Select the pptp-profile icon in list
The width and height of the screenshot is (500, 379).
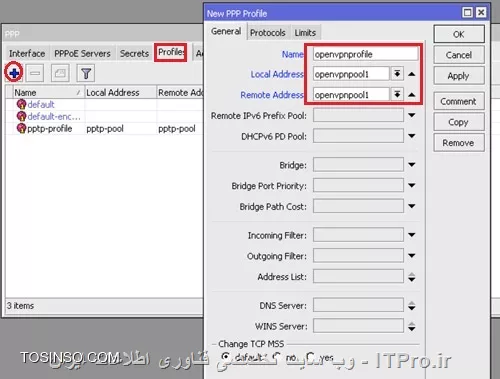click(21, 128)
